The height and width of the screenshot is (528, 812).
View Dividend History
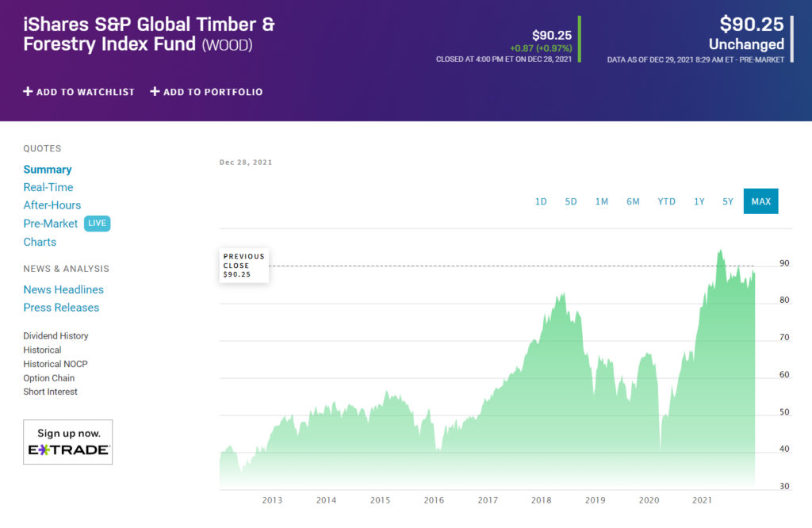pyautogui.click(x=56, y=335)
